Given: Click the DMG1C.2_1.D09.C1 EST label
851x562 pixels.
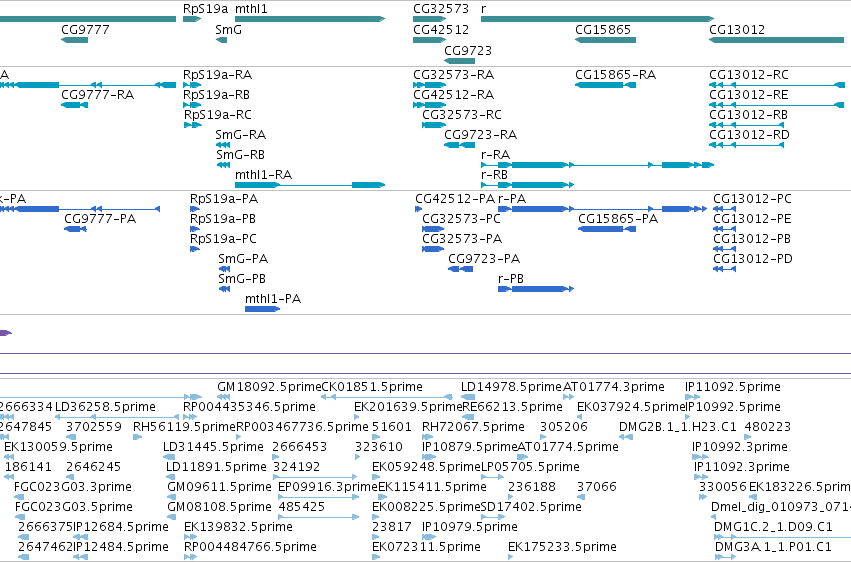Looking at the screenshot, I should coord(773,528).
